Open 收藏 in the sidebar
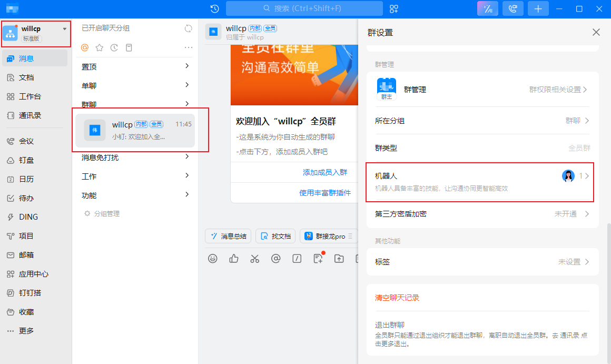This screenshot has height=364, width=611. click(x=35, y=312)
